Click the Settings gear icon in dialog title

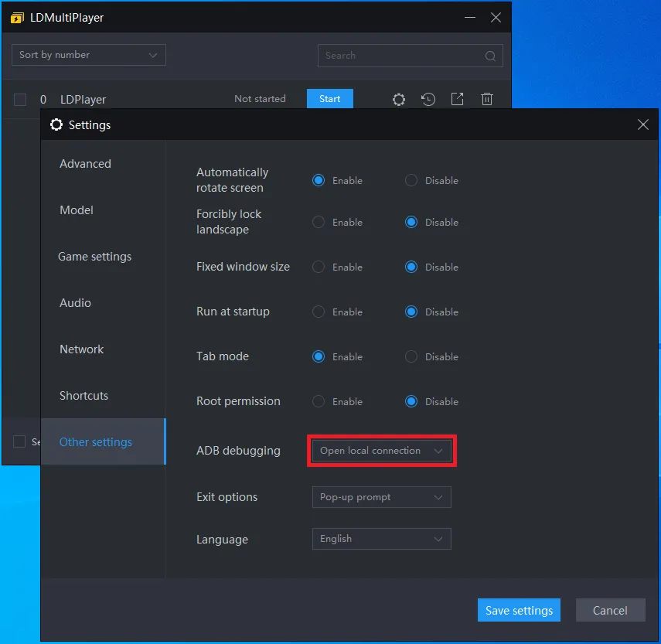56,124
